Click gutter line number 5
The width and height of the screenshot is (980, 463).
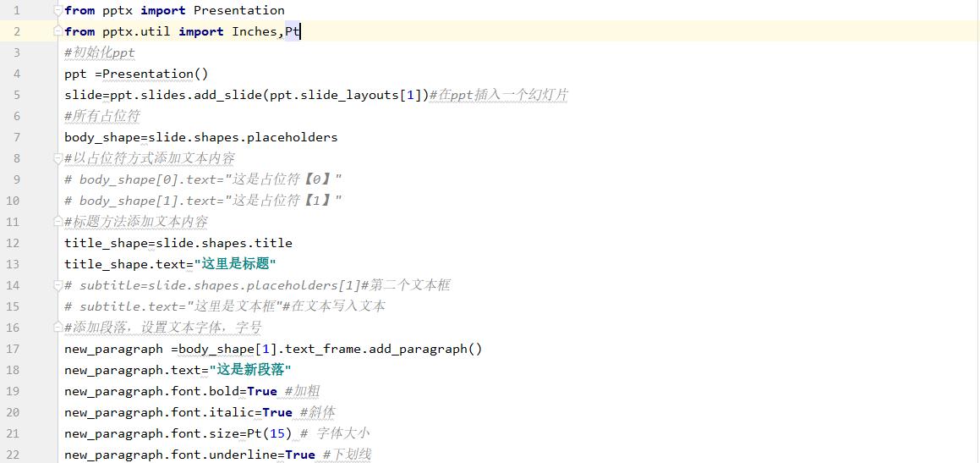(16, 95)
